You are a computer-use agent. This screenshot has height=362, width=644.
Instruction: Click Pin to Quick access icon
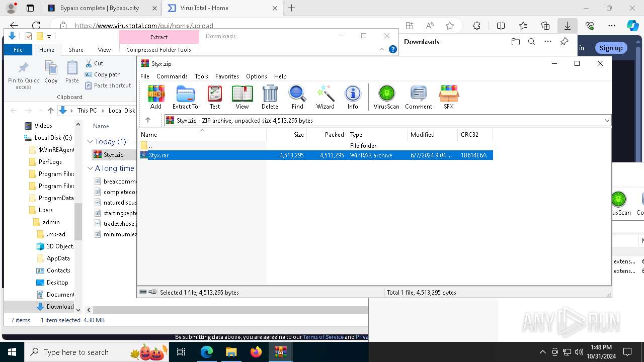click(x=23, y=75)
